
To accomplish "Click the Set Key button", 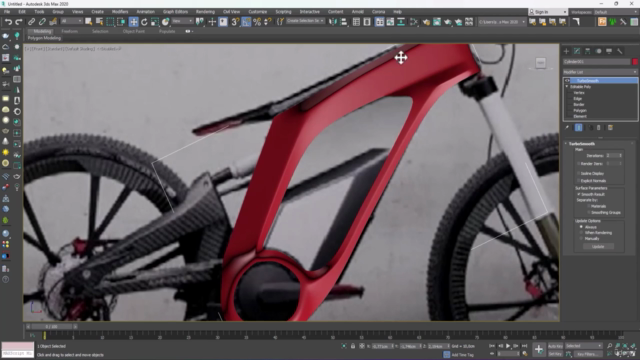I will (555, 354).
